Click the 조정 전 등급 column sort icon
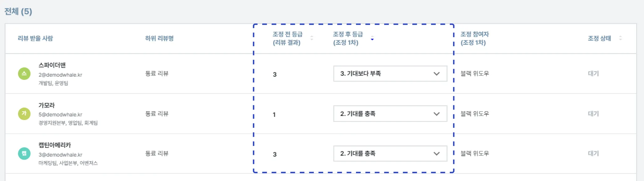 (312, 38)
